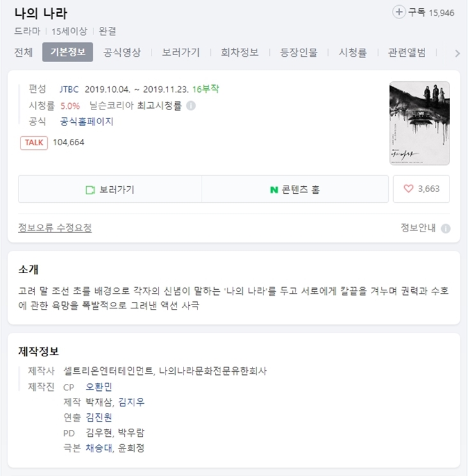This screenshot has height=476, width=468.
Task: Click the info icon next to 정보안내
Action: 446,228
